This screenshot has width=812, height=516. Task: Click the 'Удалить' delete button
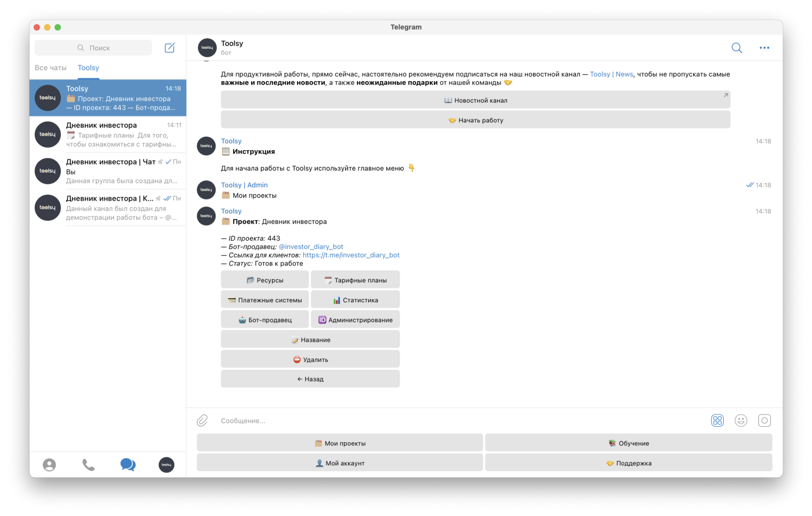point(310,359)
